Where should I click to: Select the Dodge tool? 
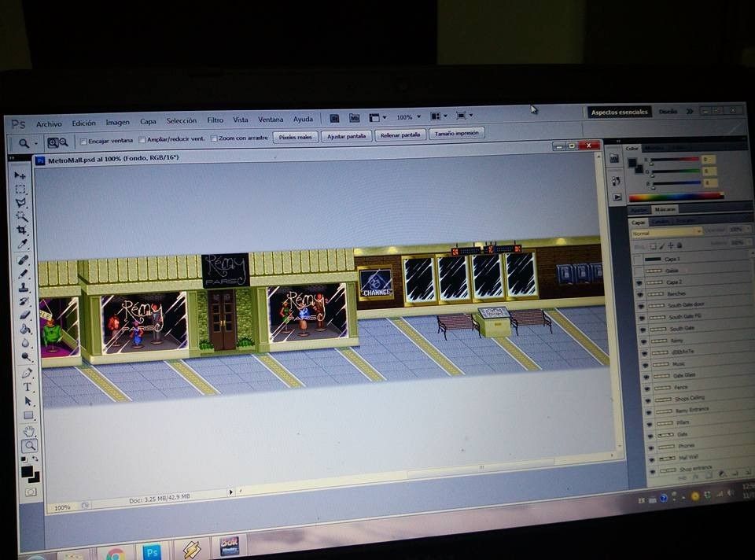[x=26, y=357]
